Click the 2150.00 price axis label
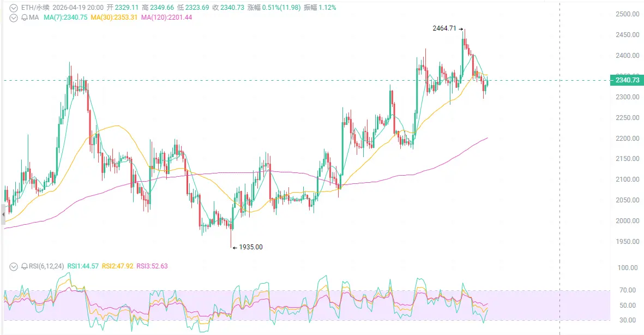This screenshot has height=335, width=644. 628,159
